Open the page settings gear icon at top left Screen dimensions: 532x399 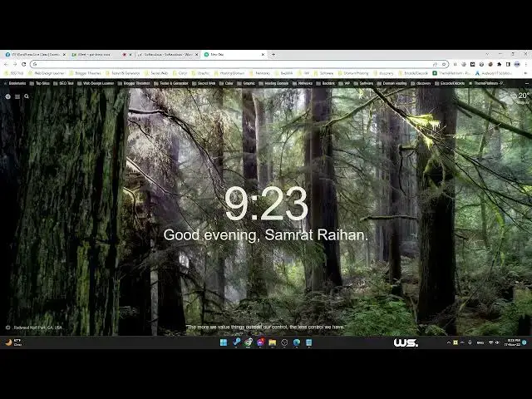click(x=7, y=96)
